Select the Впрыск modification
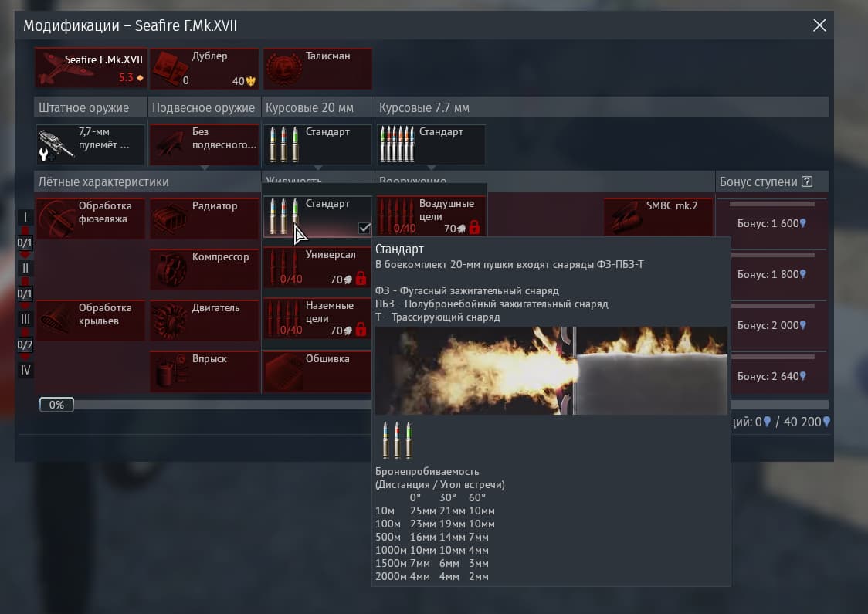Viewport: 868px width, 614px height. tap(205, 371)
